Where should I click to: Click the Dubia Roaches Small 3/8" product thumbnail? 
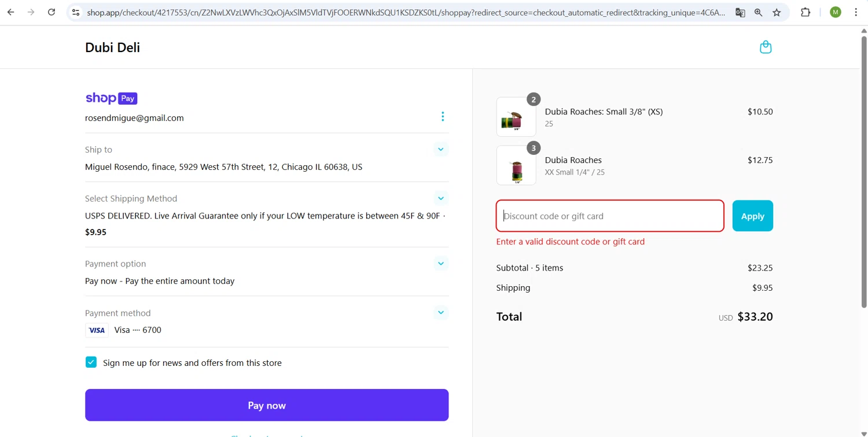pyautogui.click(x=516, y=117)
